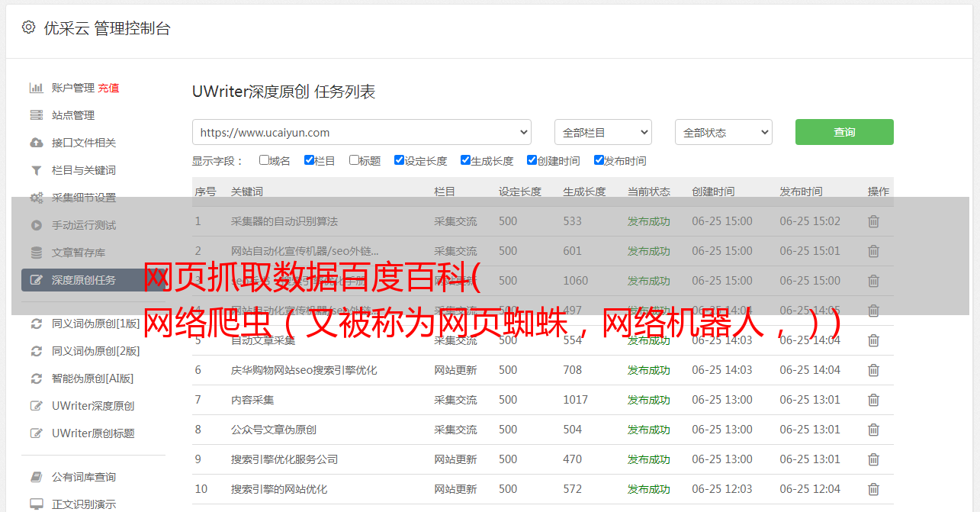Screen dimensions: 980x512
Task: Select UWriter原创标题 sidebar item
Action: [x=93, y=433]
